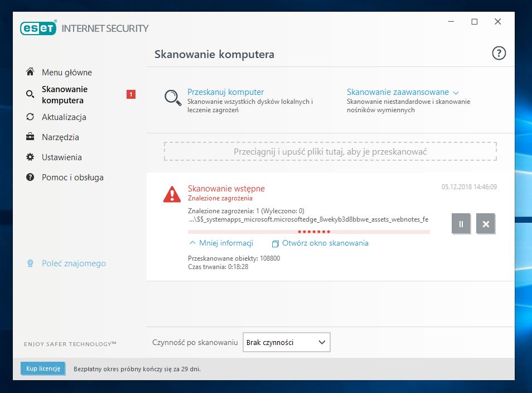Click the toolbox icon beside Narzędzia

(30, 137)
